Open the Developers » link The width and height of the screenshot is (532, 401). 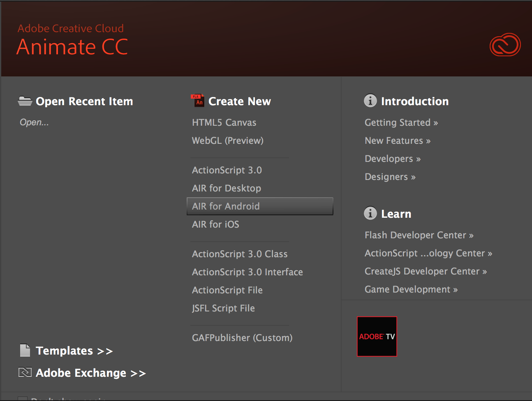[393, 159]
